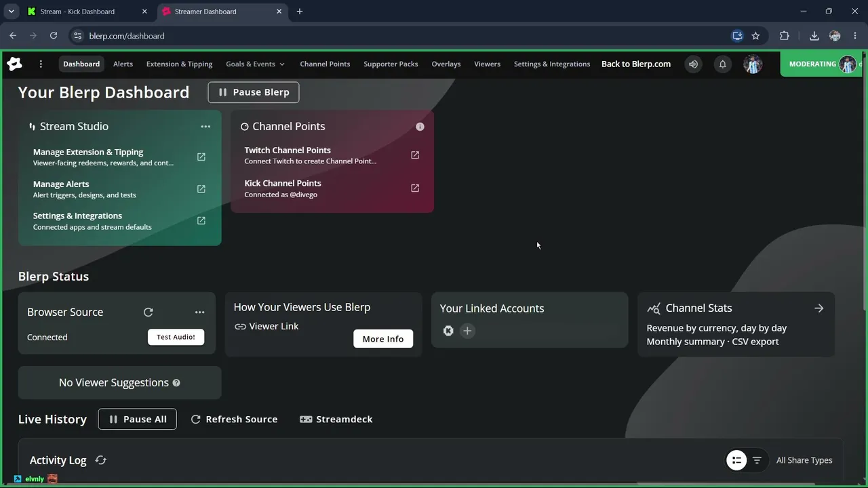Click the MODERATING badge
The height and width of the screenshot is (488, 868).
[822, 64]
